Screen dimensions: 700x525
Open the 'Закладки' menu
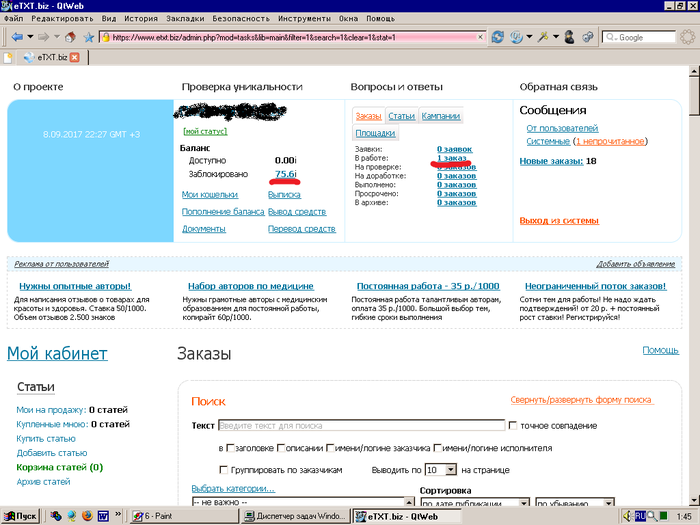click(x=188, y=18)
